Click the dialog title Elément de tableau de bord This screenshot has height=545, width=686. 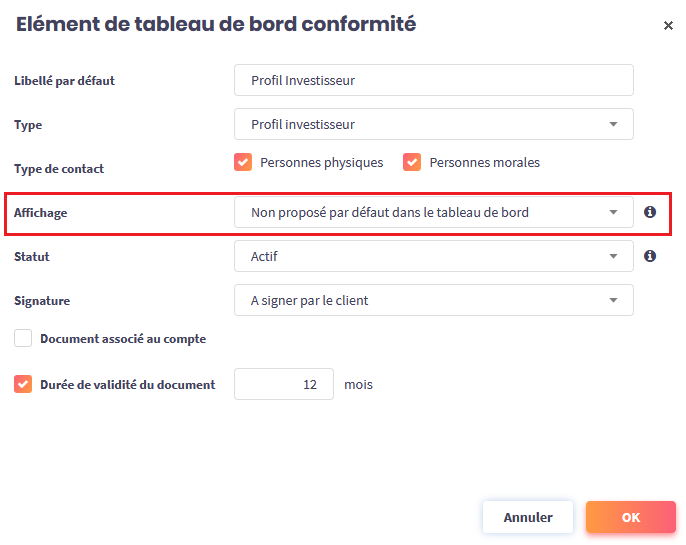pyautogui.click(x=216, y=25)
